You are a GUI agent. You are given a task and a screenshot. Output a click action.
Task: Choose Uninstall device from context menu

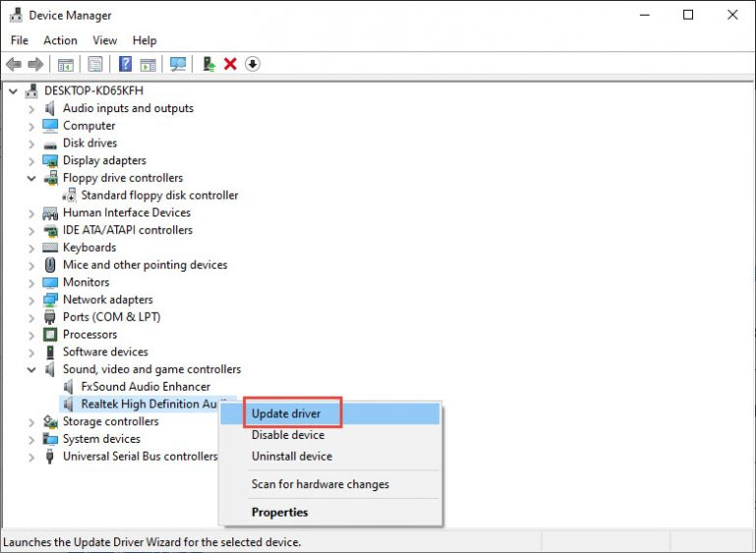tap(330, 457)
